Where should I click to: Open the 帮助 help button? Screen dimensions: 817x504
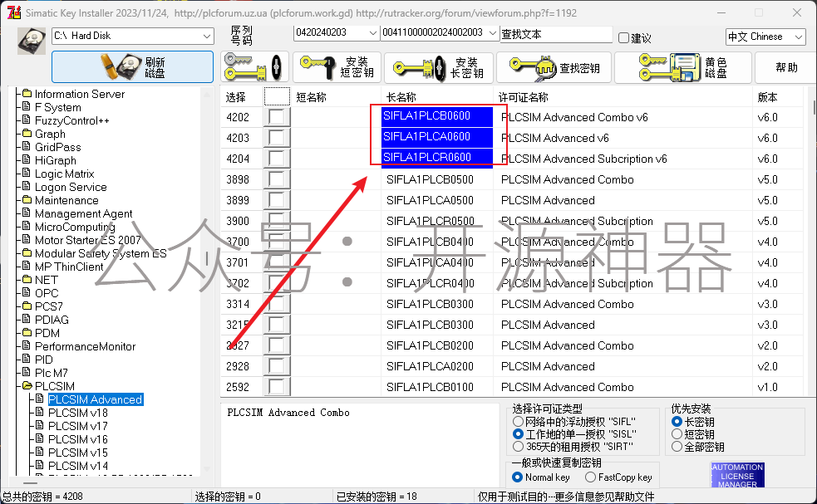click(x=786, y=68)
